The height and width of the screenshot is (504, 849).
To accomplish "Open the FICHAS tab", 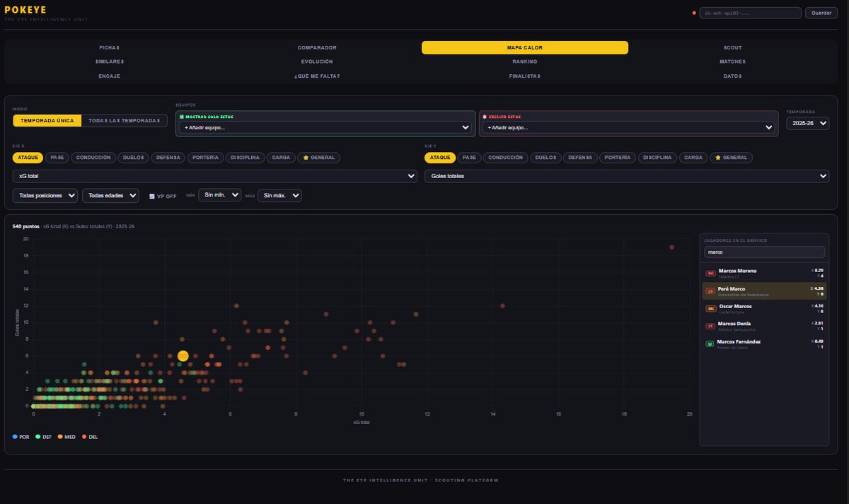I will 109,47.
